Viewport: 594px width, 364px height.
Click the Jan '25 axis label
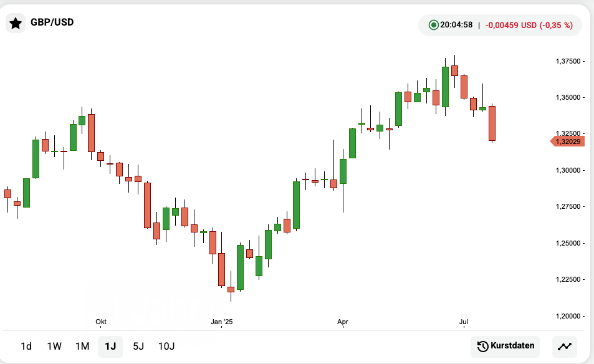click(221, 322)
